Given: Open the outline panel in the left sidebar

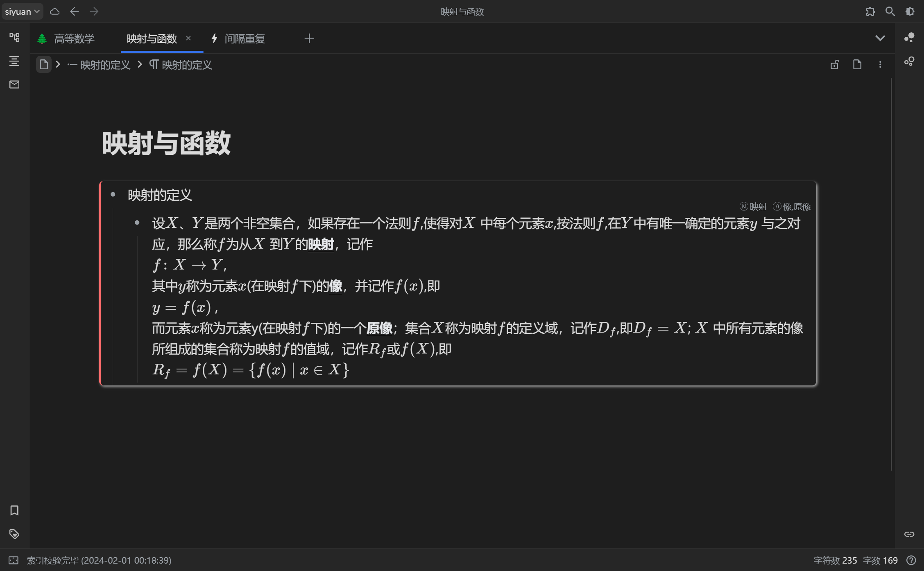Looking at the screenshot, I should [x=14, y=61].
